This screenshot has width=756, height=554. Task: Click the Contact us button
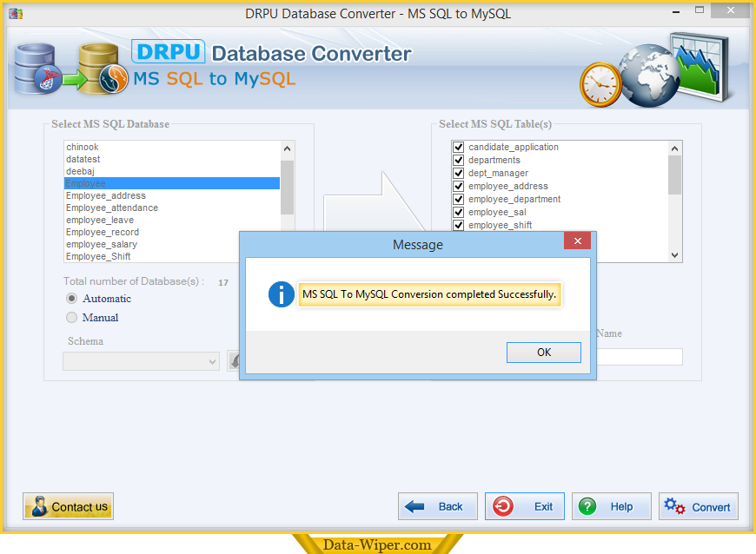69,506
